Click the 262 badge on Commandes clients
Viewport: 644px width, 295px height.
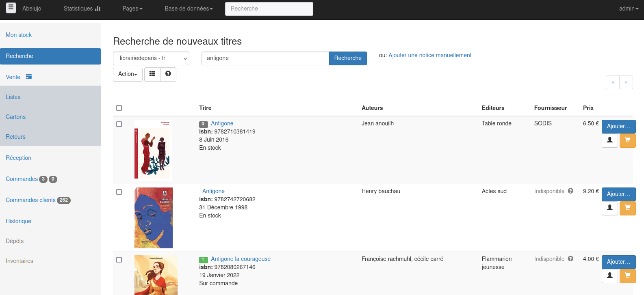pyautogui.click(x=64, y=200)
